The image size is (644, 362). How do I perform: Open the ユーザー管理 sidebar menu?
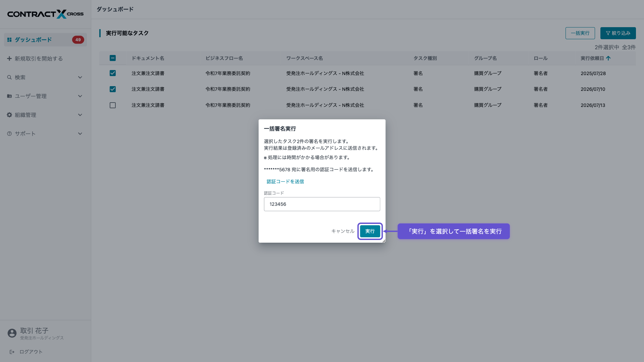tap(45, 96)
